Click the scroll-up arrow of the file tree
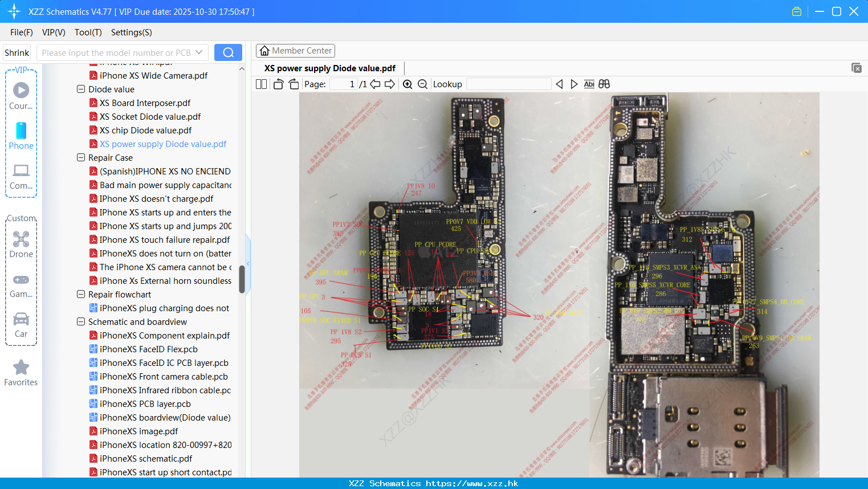The height and width of the screenshot is (489, 868). (242, 68)
